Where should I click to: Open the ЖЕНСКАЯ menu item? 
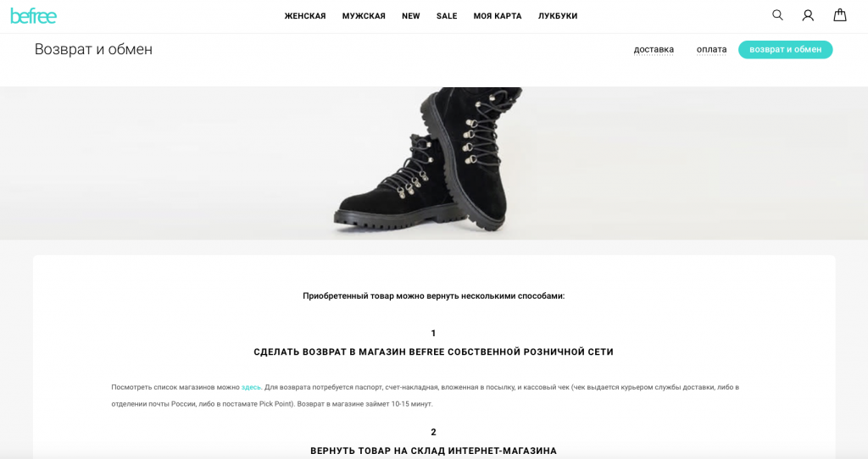click(305, 16)
